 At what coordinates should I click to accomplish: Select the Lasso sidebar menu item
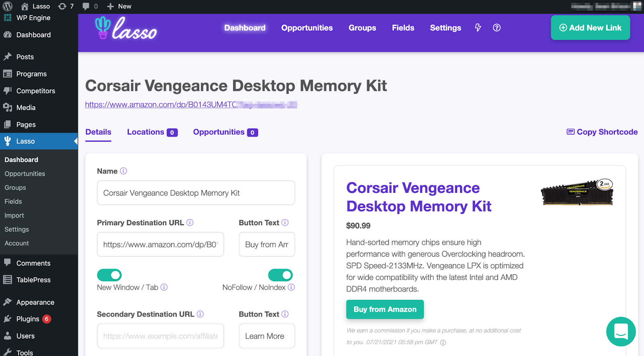39,141
